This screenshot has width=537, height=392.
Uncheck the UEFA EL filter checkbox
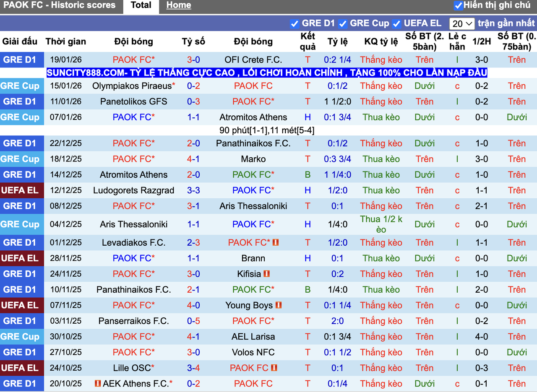pyautogui.click(x=396, y=23)
